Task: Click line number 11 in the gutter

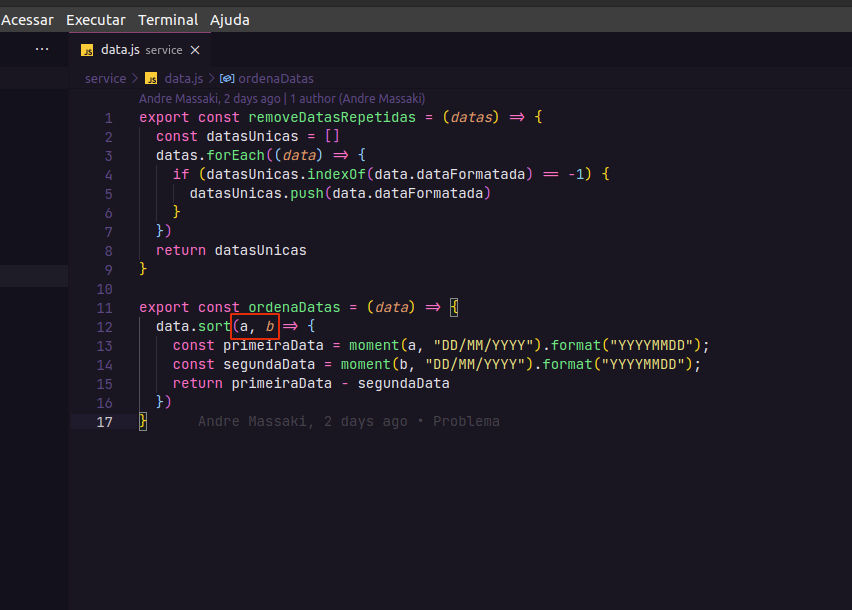Action: (x=104, y=308)
